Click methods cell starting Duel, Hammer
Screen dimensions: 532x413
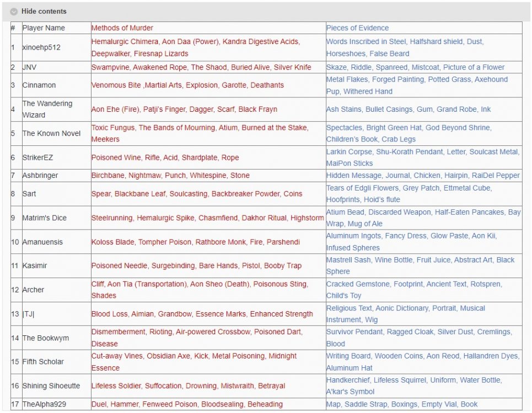[x=208, y=404]
